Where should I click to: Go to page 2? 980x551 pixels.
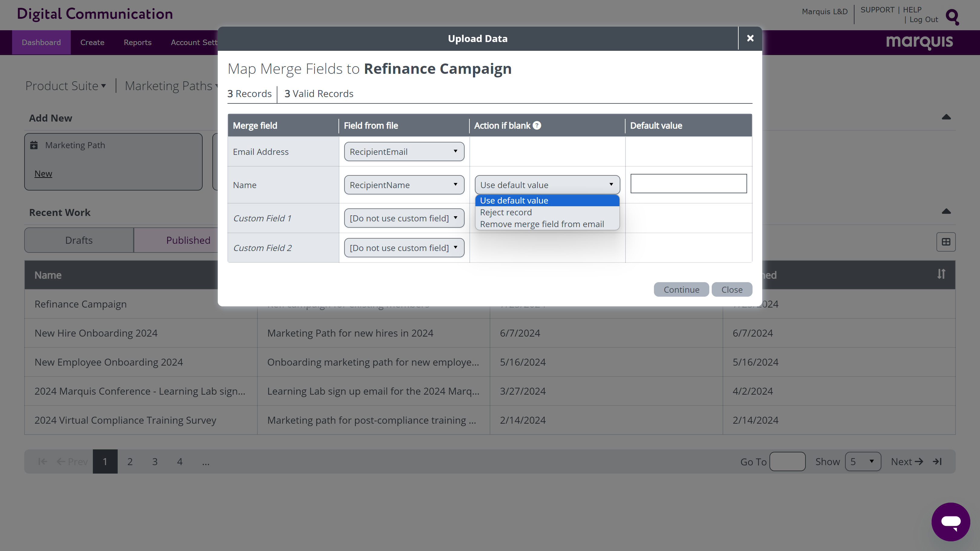130,462
